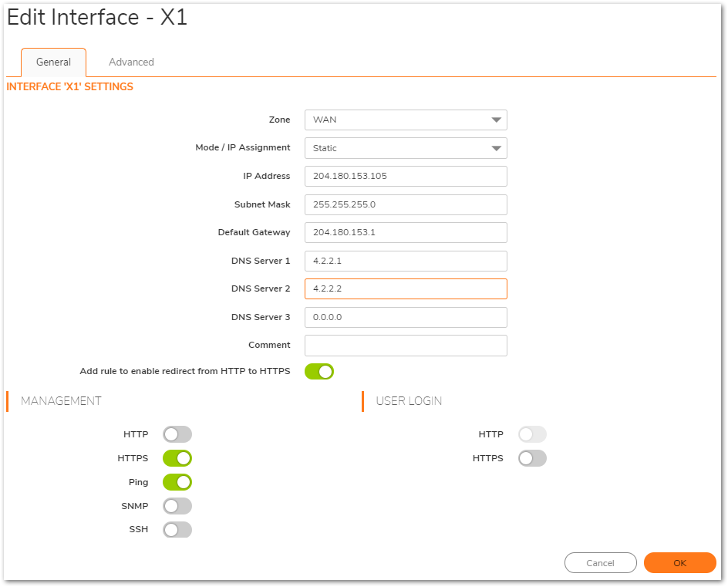Click the SSH label under Management
728x587 pixels.
[x=138, y=529]
